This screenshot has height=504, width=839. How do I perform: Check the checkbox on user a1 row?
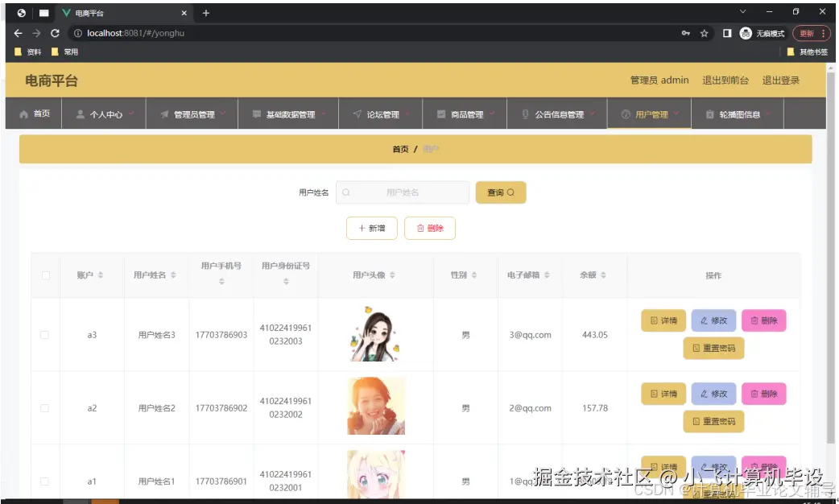tap(44, 481)
